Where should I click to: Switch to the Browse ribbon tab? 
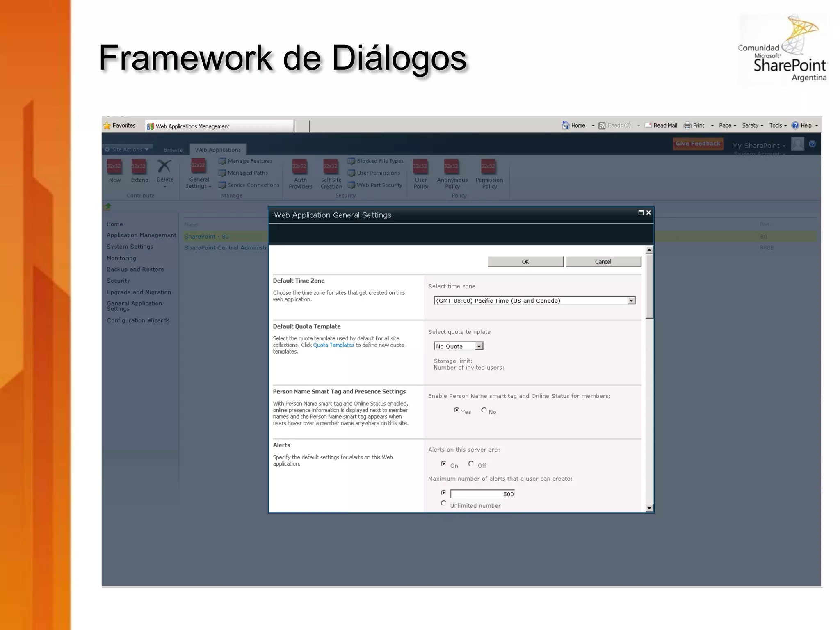click(x=173, y=150)
